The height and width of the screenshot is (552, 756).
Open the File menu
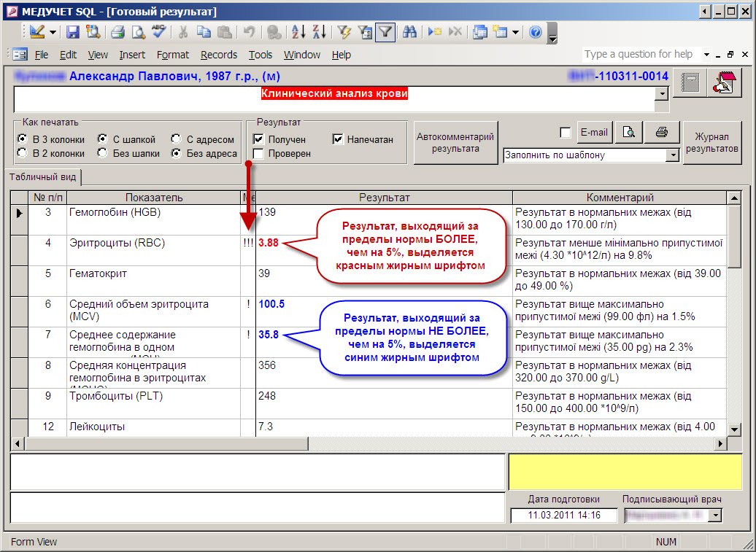[x=42, y=55]
